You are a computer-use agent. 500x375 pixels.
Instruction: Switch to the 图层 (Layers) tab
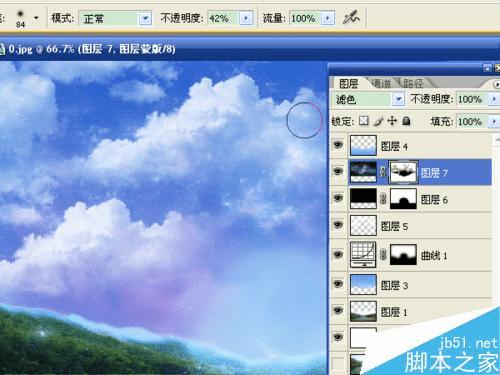(348, 83)
